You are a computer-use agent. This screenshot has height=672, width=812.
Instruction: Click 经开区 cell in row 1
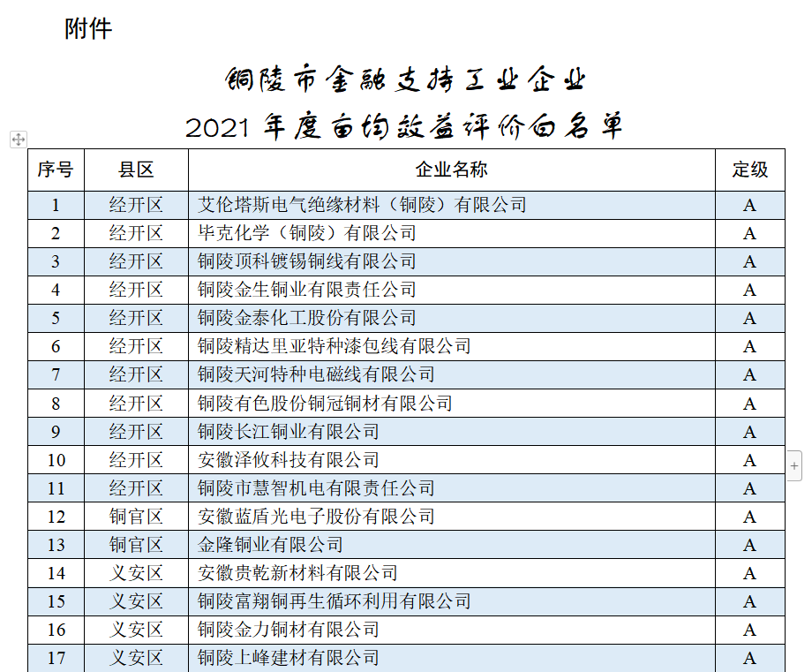[x=136, y=205]
